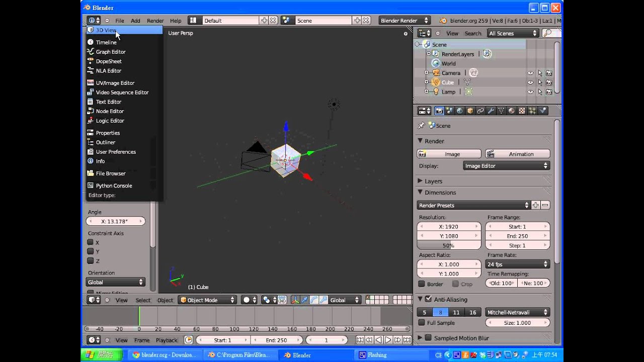Select 16 anti-aliasing samples

472,312
